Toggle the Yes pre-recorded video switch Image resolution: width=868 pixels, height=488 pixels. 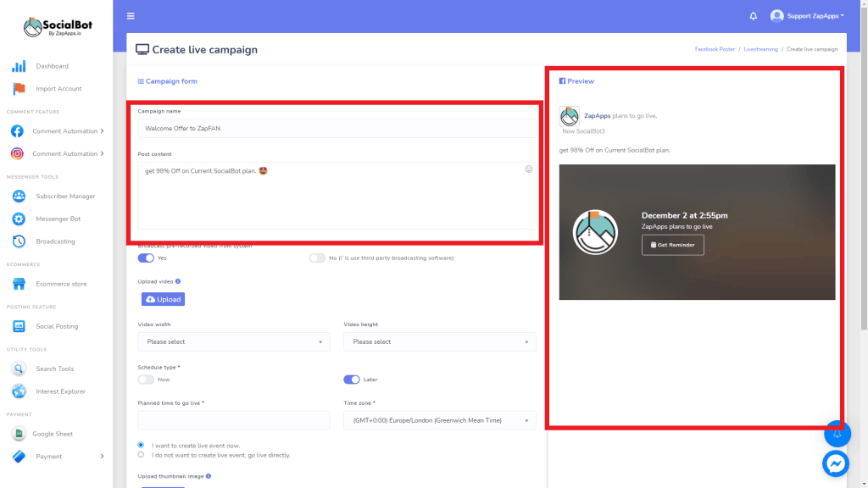146,258
